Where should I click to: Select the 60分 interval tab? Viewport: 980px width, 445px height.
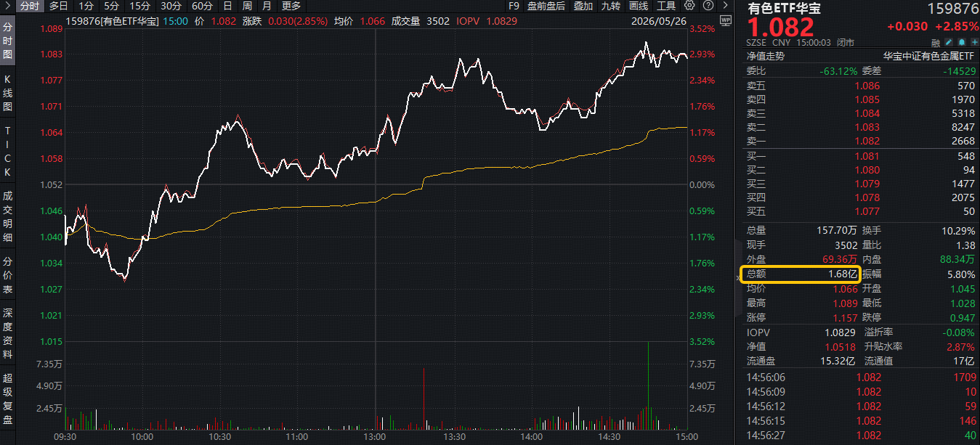(x=203, y=6)
